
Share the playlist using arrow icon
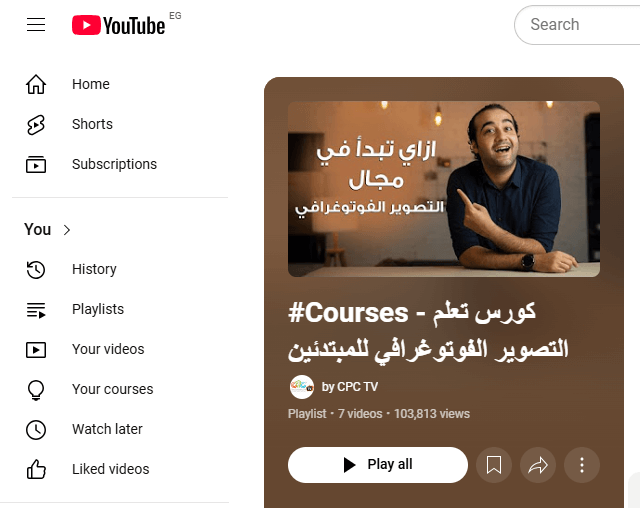(x=538, y=465)
